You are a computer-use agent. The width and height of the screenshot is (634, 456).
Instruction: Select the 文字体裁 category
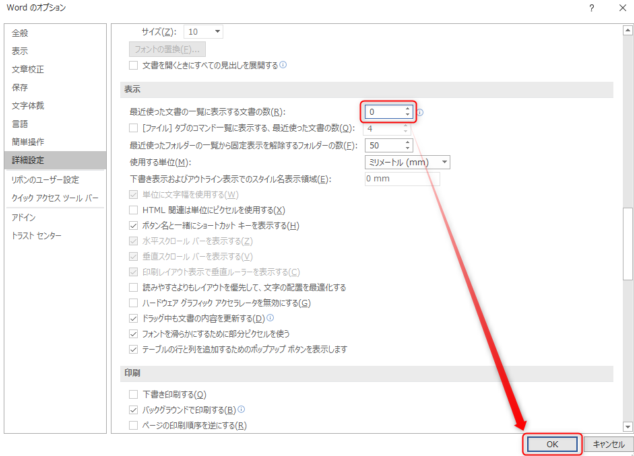(28, 106)
